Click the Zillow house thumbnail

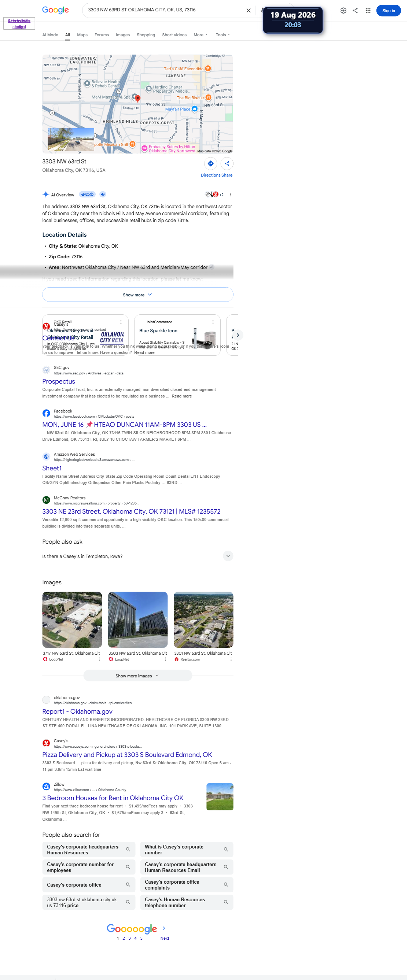tap(220, 796)
